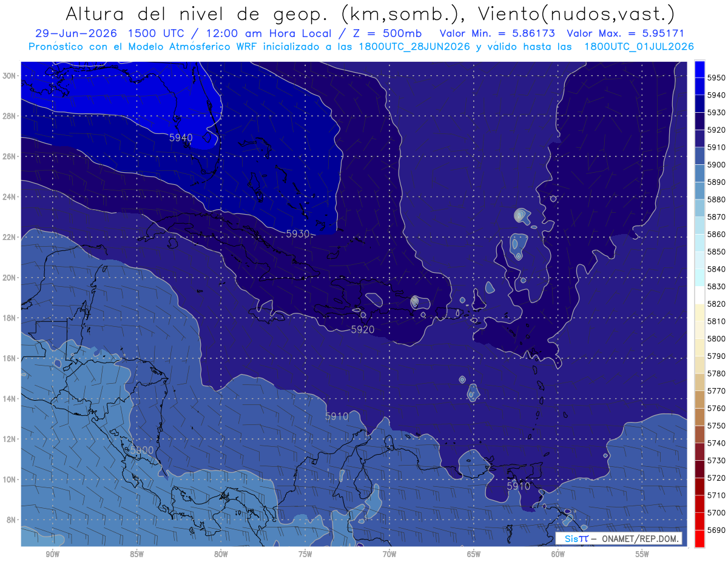Click the 80W longitude axis label

tap(221, 554)
